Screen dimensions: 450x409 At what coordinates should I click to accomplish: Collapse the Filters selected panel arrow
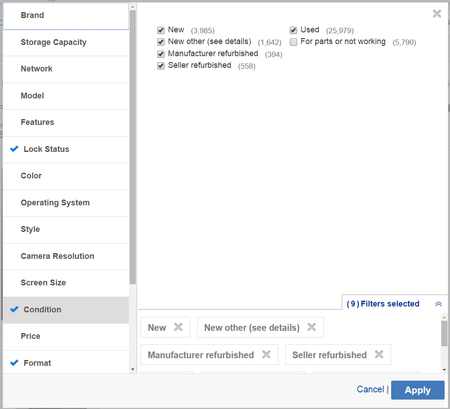pos(438,304)
